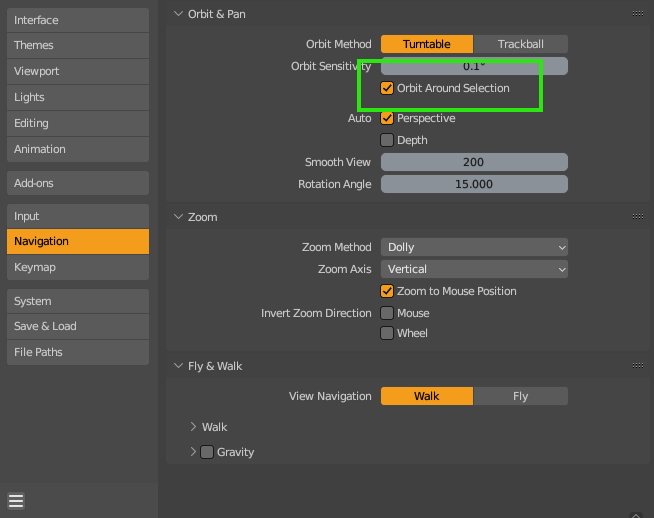The width and height of the screenshot is (654, 518).
Task: Select the Navigation preferences section
Action: point(78,241)
